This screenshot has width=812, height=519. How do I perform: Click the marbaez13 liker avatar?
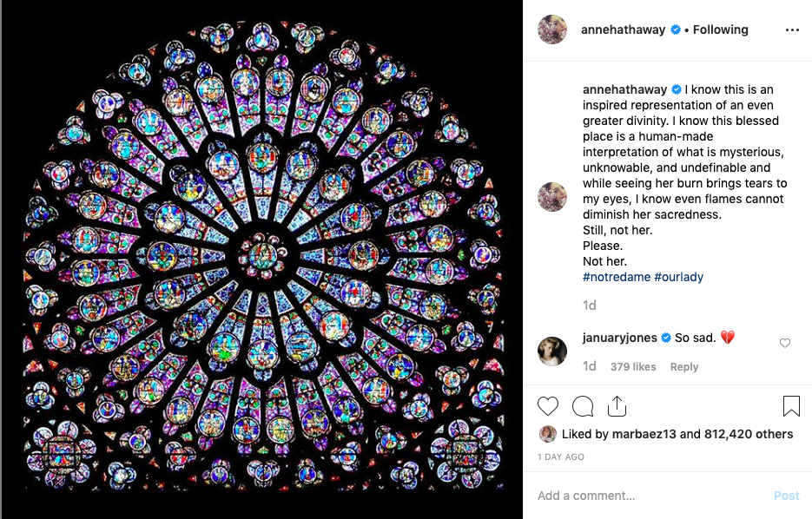pos(547,434)
